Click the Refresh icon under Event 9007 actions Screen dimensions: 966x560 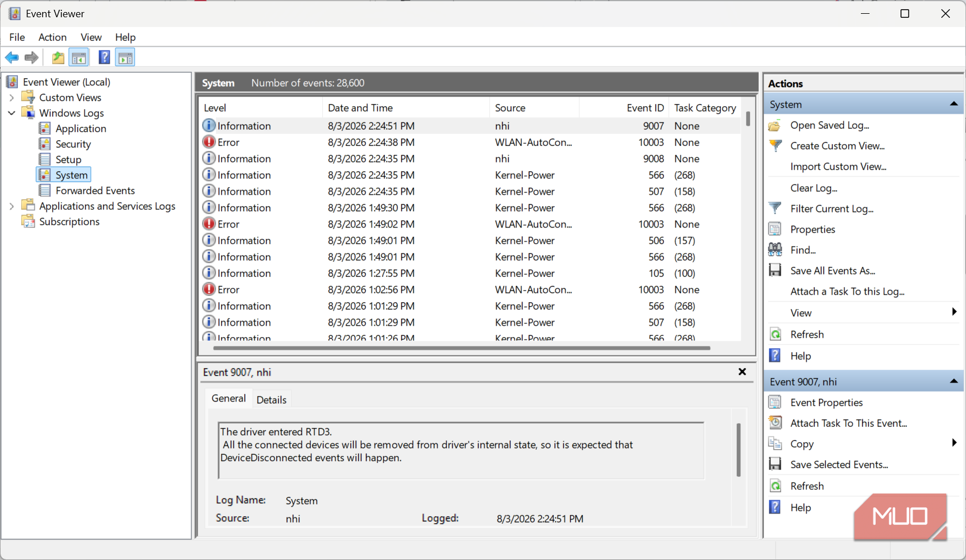coord(775,486)
